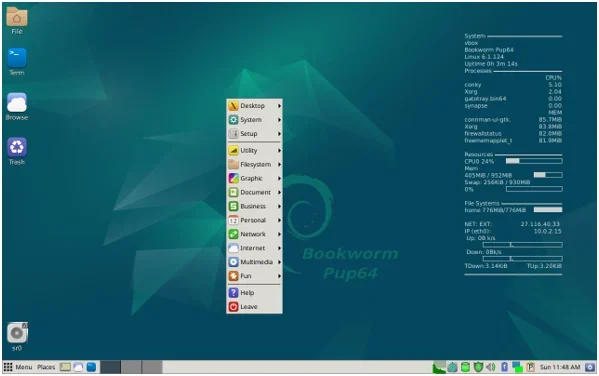Click the Mem 405MiB usage bar
This screenshot has width=599, height=376.
point(548,175)
